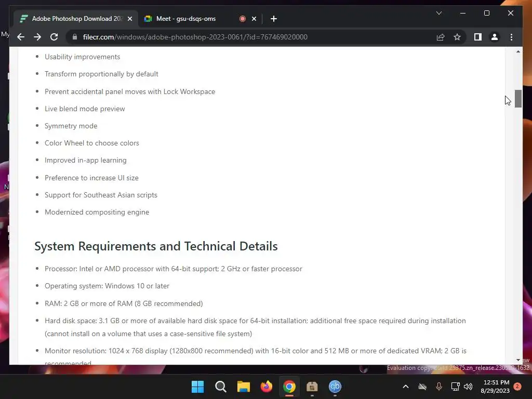Click the scroll up arrow of page scrollbar
This screenshot has height=399, width=532.
[x=518, y=51]
